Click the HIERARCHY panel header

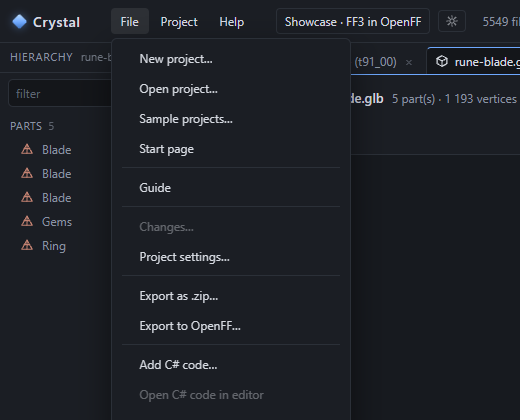pos(41,57)
